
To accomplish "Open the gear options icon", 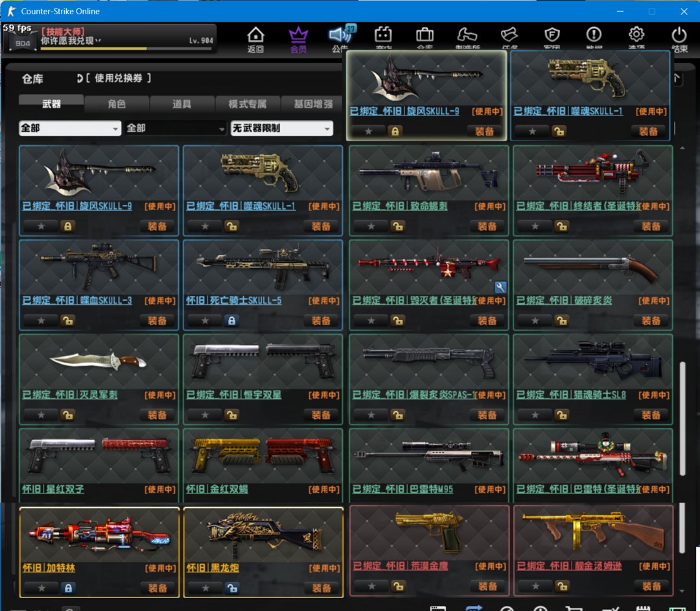I will tap(636, 34).
